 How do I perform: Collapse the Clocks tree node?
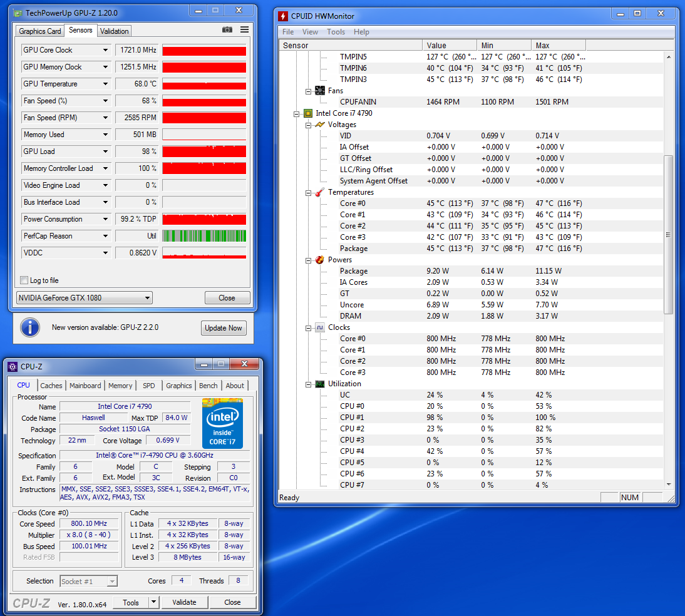(309, 327)
